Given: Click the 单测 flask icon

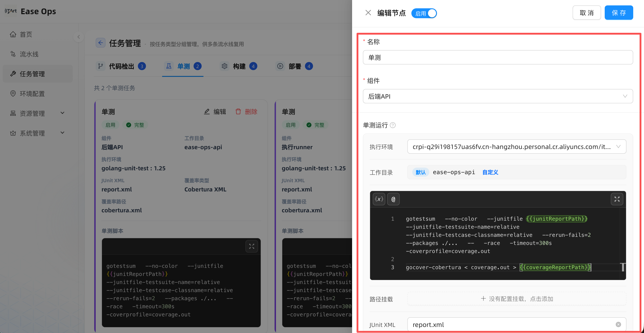Looking at the screenshot, I should 169,66.
